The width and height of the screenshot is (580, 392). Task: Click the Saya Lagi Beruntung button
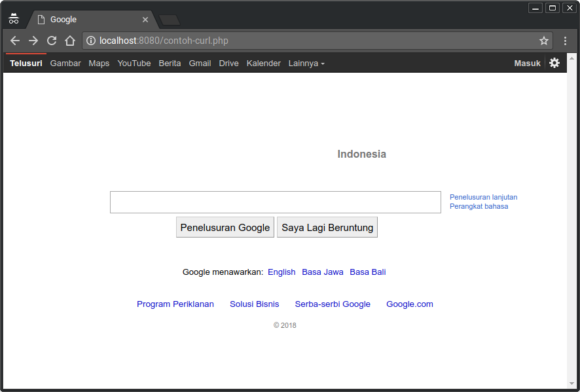point(327,227)
